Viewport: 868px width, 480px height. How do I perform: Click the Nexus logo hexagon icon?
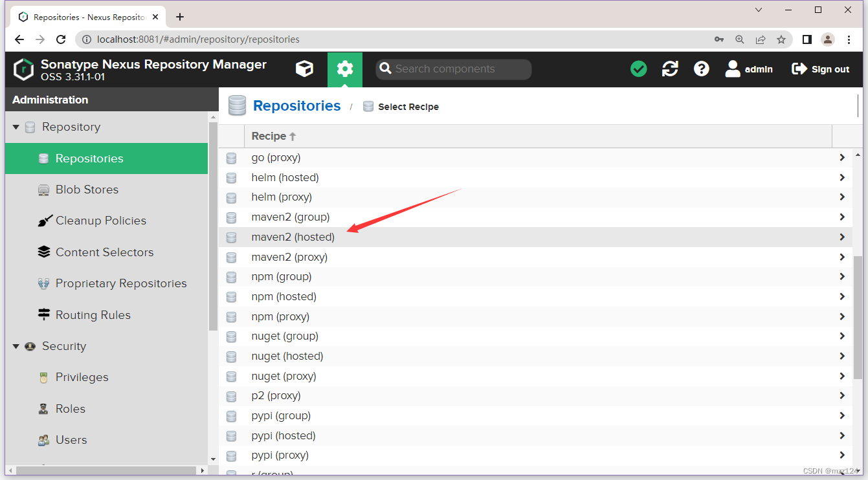(x=24, y=69)
